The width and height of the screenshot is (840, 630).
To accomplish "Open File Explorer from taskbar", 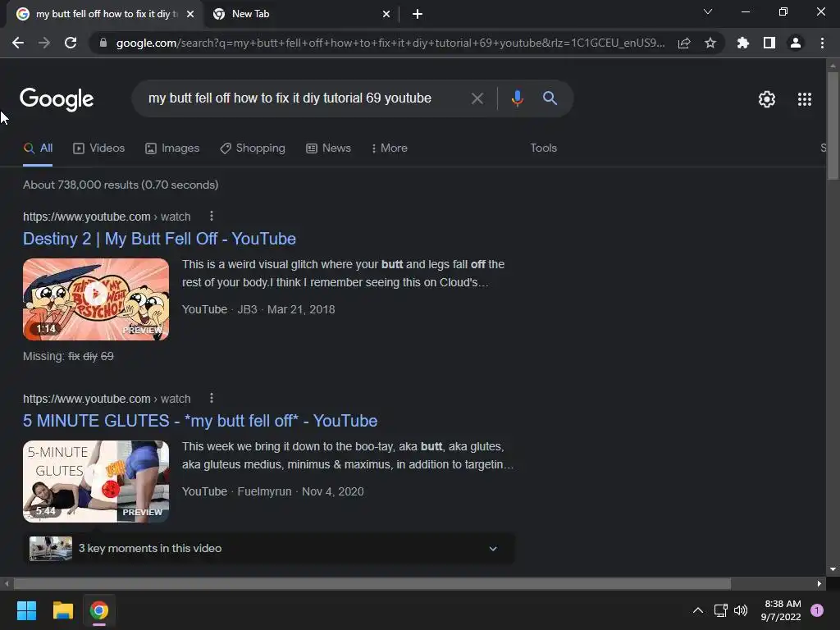I will [62, 610].
